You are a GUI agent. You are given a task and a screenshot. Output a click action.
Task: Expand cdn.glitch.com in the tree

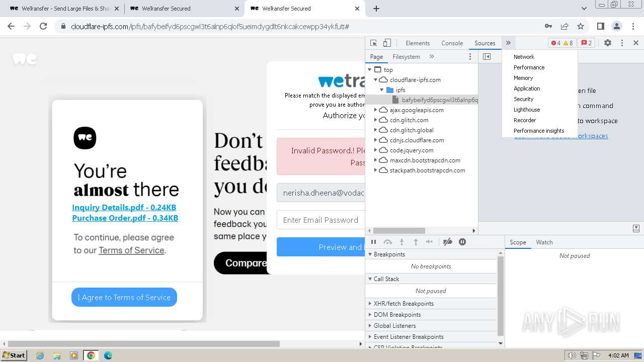pyautogui.click(x=375, y=120)
